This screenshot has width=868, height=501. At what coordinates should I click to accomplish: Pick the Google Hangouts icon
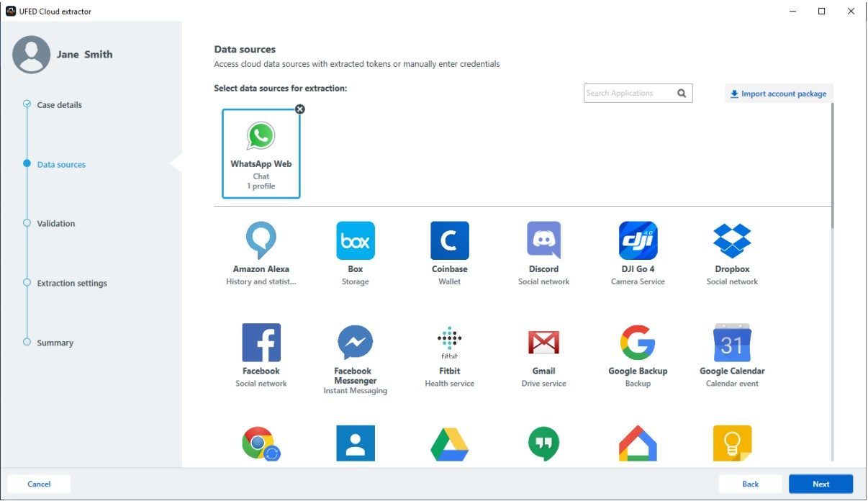pos(543,444)
